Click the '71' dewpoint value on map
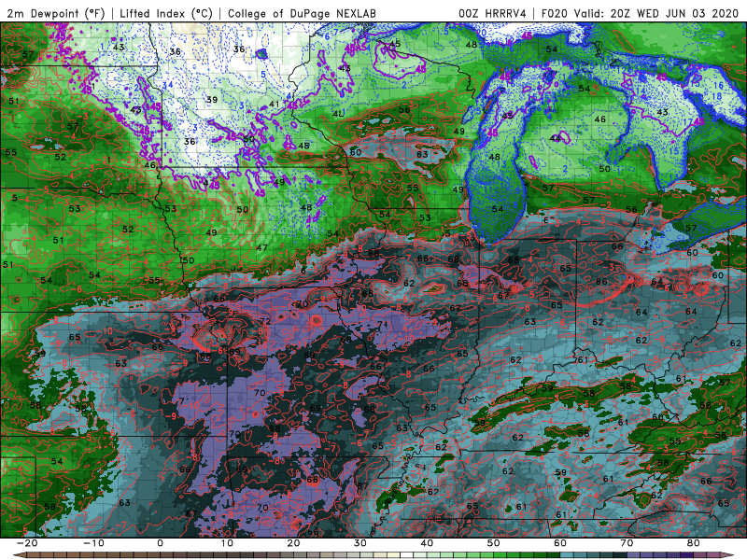The image size is (747, 560). click(x=383, y=325)
